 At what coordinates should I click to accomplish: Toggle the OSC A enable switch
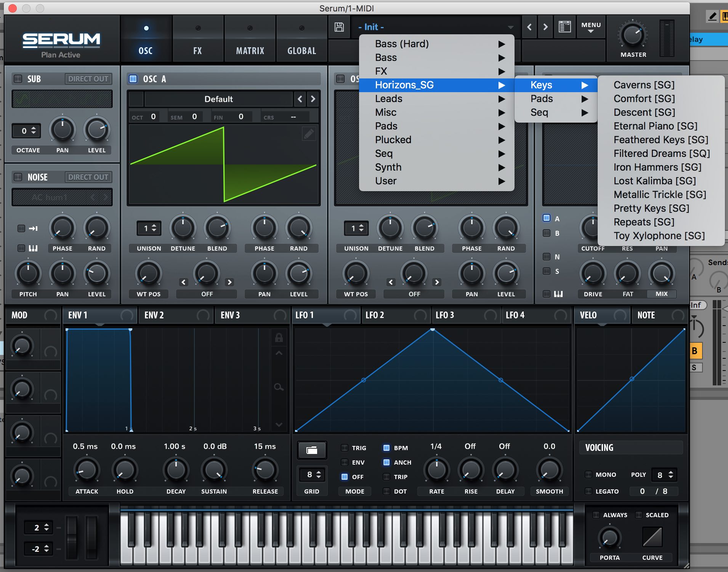(133, 79)
